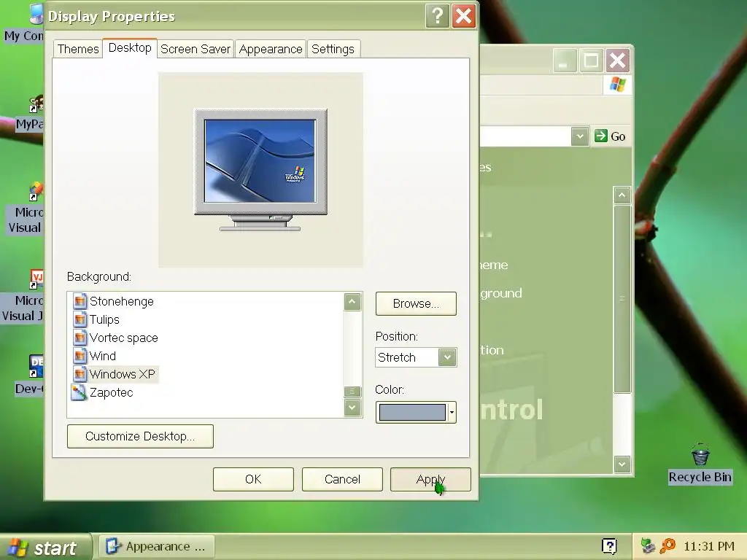Click the system clock 11:31 PM
Viewport: 747px width, 560px height.
[709, 546]
